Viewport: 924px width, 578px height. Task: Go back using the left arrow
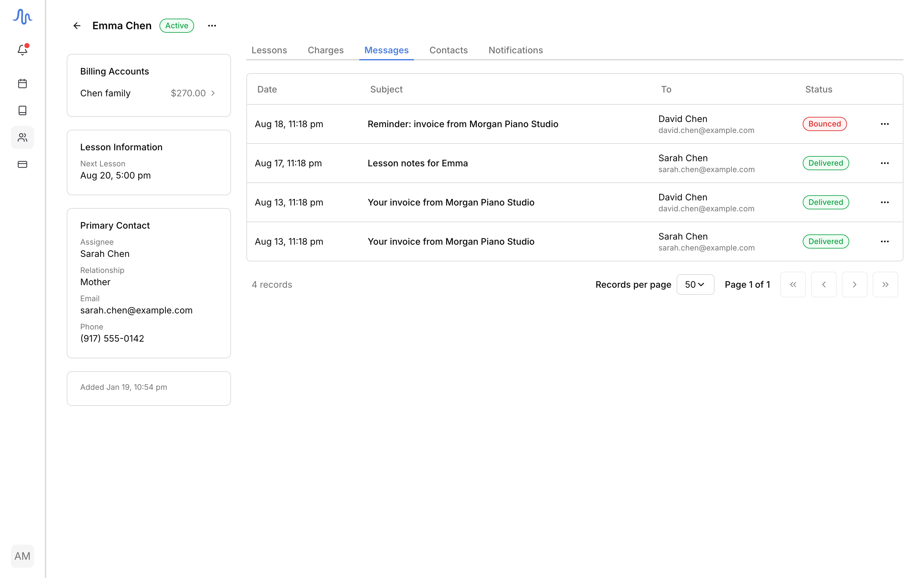tap(77, 26)
